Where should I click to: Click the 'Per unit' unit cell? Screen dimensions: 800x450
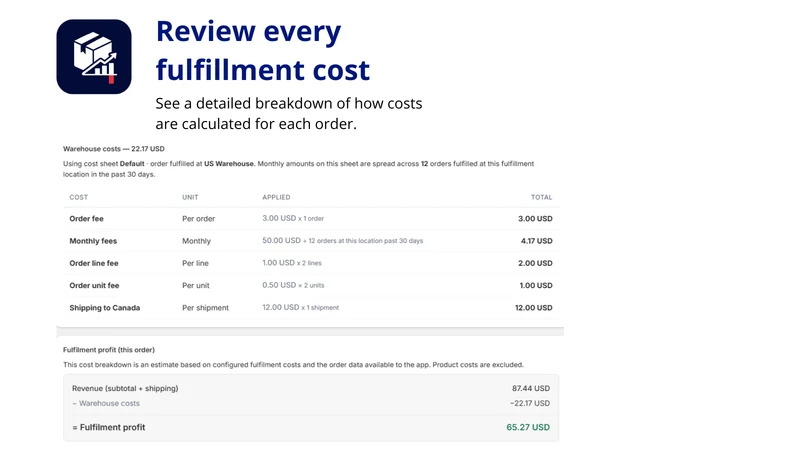click(x=196, y=286)
